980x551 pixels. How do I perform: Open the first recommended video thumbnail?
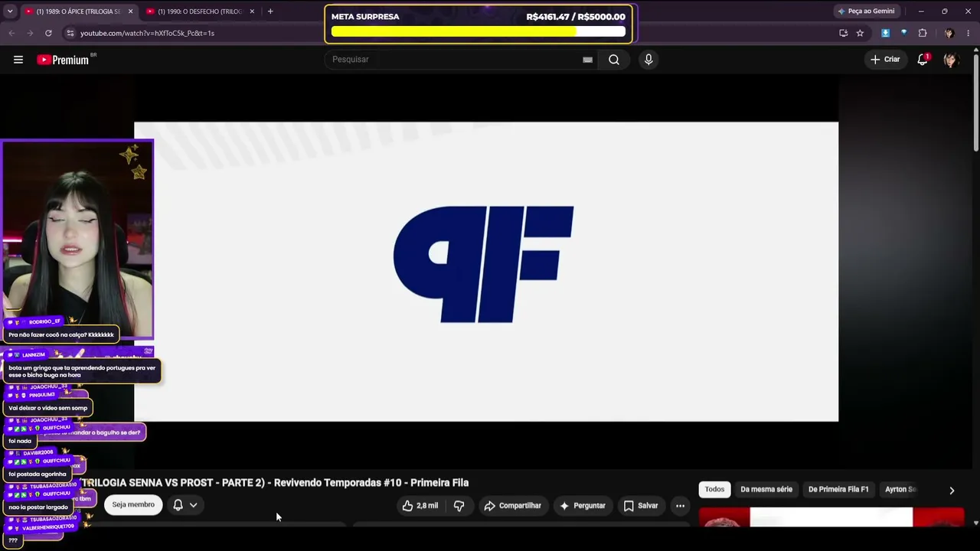coord(831,517)
